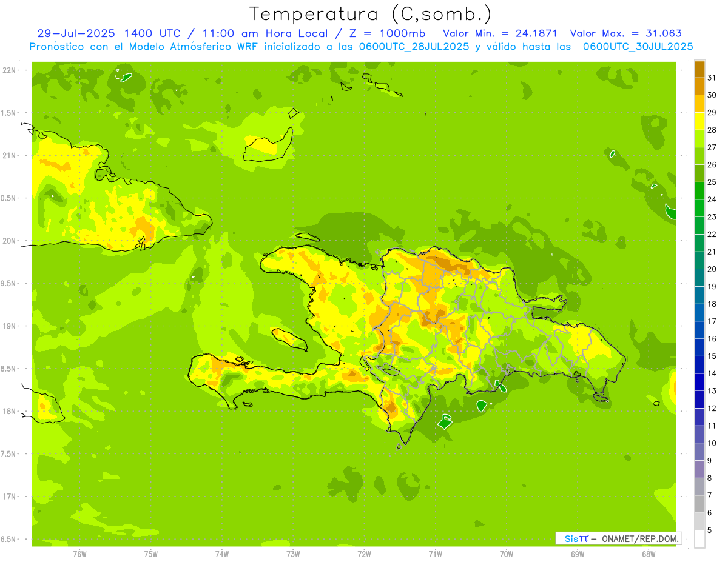Click the "8.5N" latitude axis label

(8, 369)
